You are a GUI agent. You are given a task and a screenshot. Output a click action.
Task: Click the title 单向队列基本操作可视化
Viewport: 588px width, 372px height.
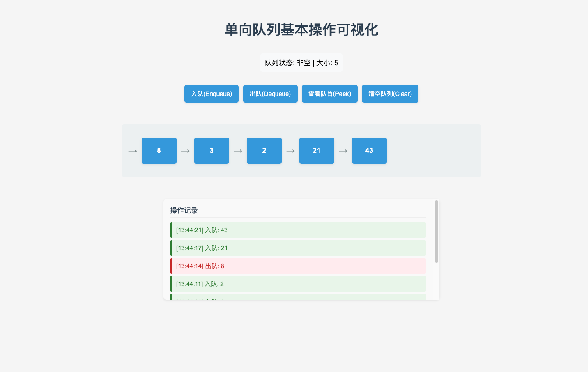pos(301,30)
